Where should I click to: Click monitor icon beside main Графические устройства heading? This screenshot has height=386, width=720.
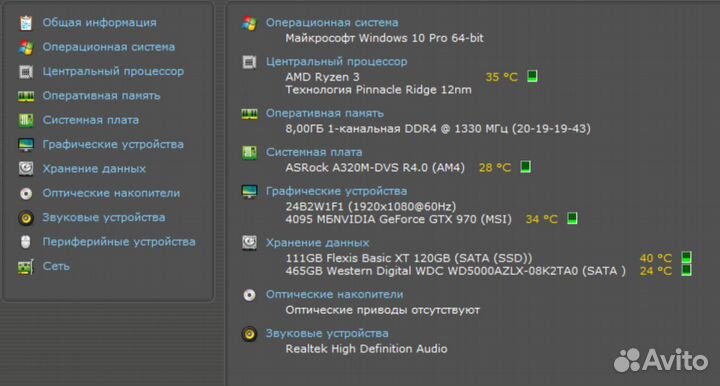(249, 191)
